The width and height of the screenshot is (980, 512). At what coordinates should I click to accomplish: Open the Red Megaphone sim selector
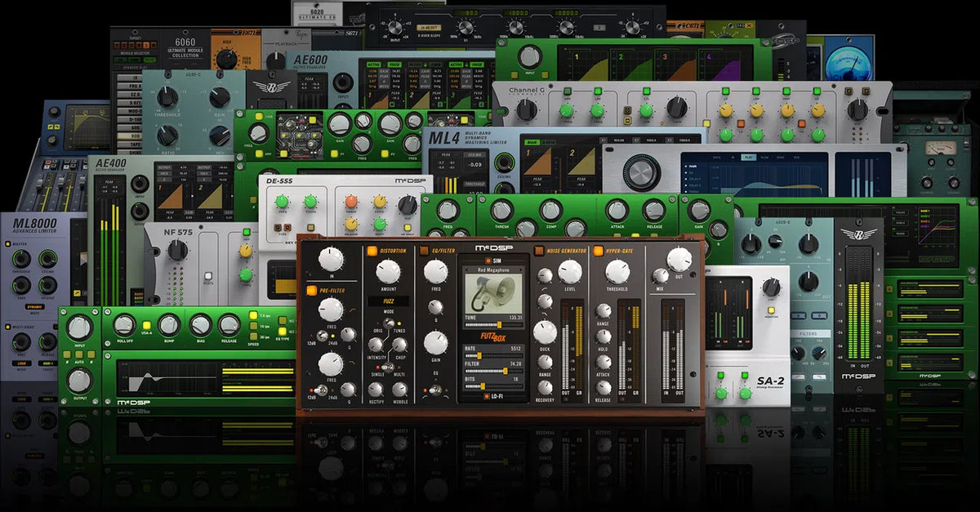pos(494,269)
